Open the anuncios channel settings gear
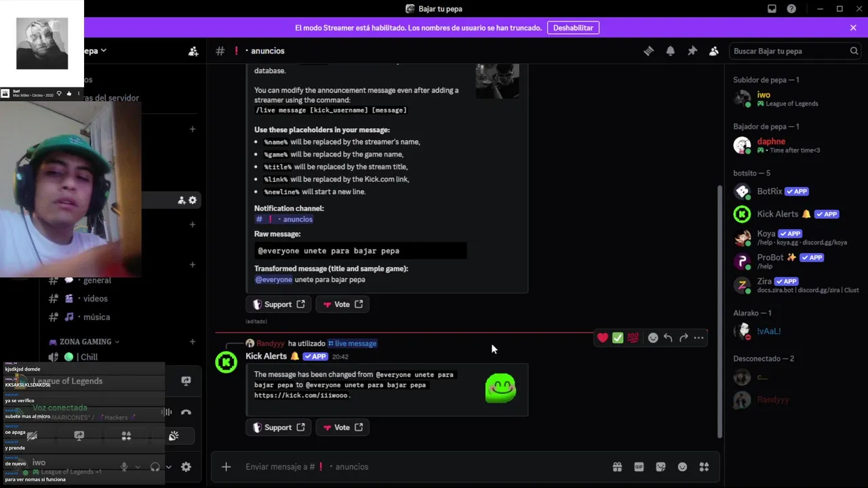The width and height of the screenshot is (868, 488). 193,200
